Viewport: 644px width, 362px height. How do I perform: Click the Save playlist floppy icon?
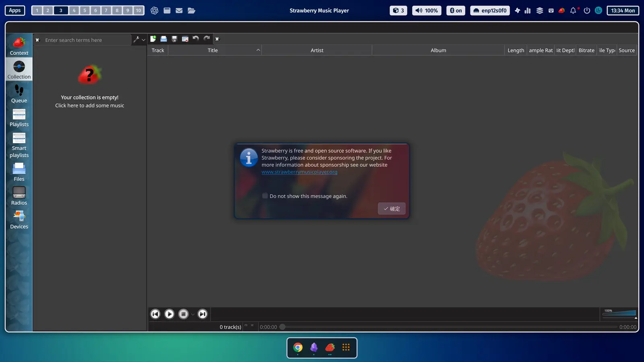[x=174, y=39]
